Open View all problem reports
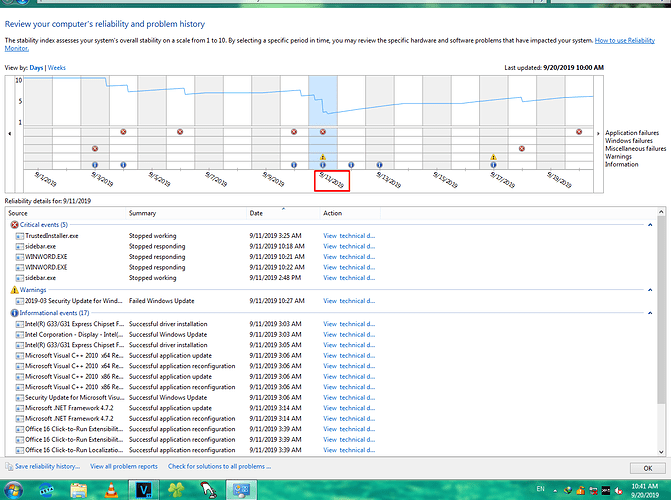The width and height of the screenshot is (671, 500). [124, 466]
